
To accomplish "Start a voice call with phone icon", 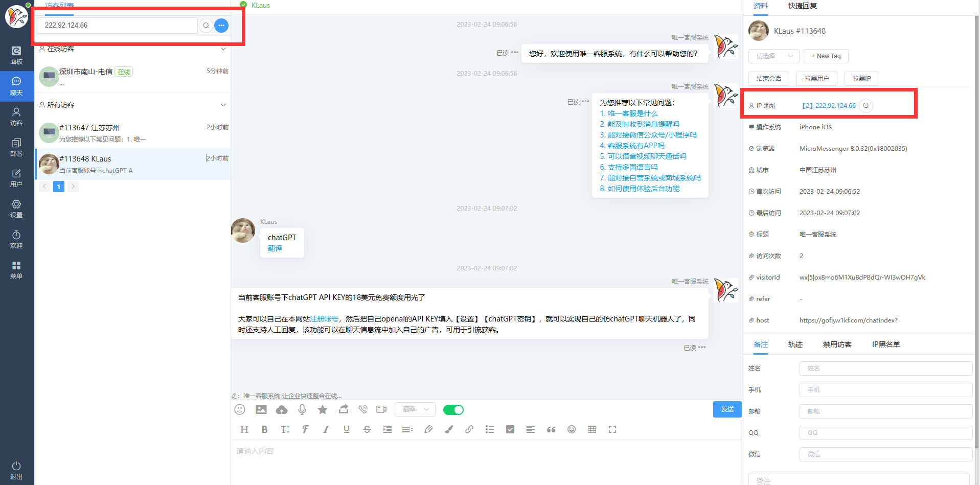I will (363, 409).
